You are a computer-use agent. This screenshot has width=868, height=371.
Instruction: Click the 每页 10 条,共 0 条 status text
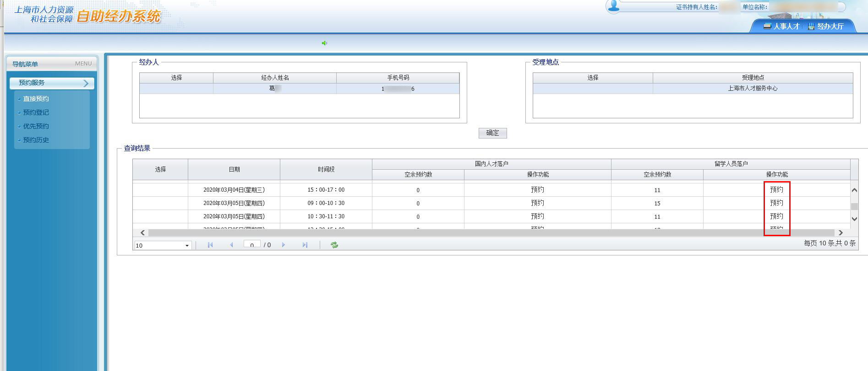[x=830, y=243]
